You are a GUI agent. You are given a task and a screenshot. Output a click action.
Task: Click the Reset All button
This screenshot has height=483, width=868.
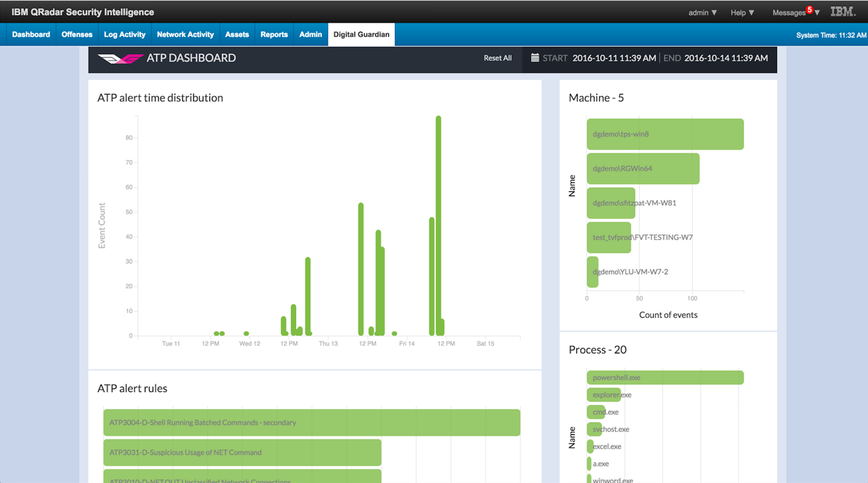498,58
